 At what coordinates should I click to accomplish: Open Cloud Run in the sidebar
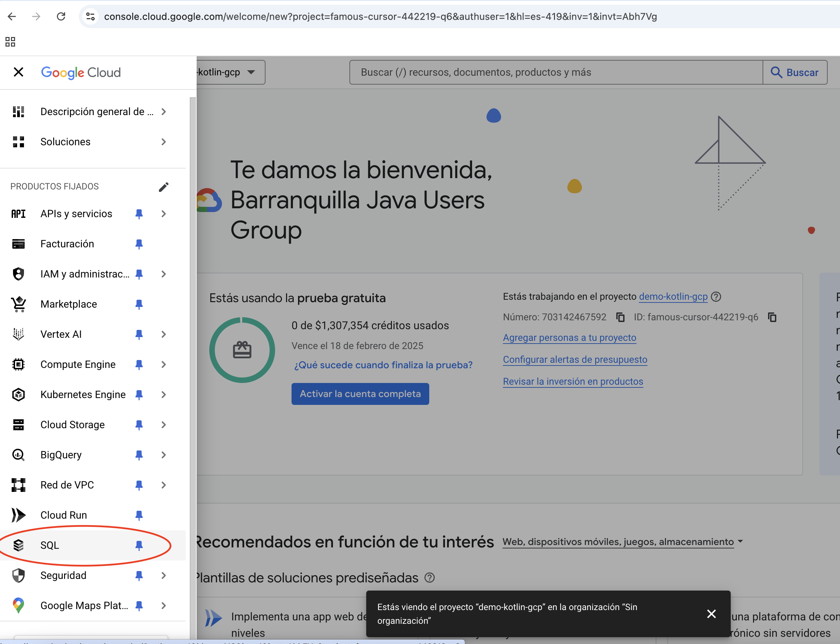[64, 515]
